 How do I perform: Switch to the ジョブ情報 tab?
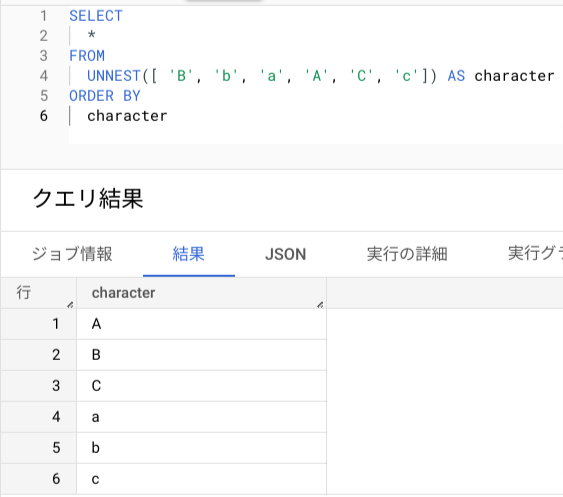[72, 254]
